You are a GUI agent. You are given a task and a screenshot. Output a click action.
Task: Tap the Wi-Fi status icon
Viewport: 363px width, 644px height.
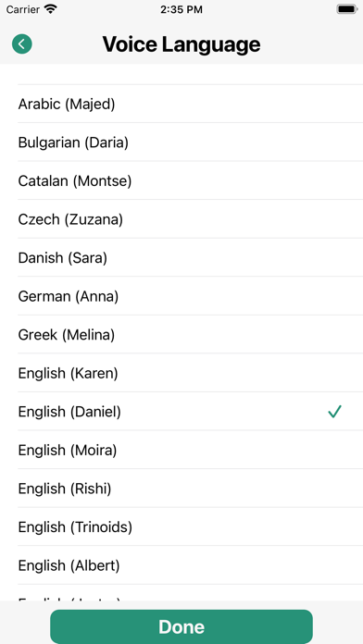[51, 9]
